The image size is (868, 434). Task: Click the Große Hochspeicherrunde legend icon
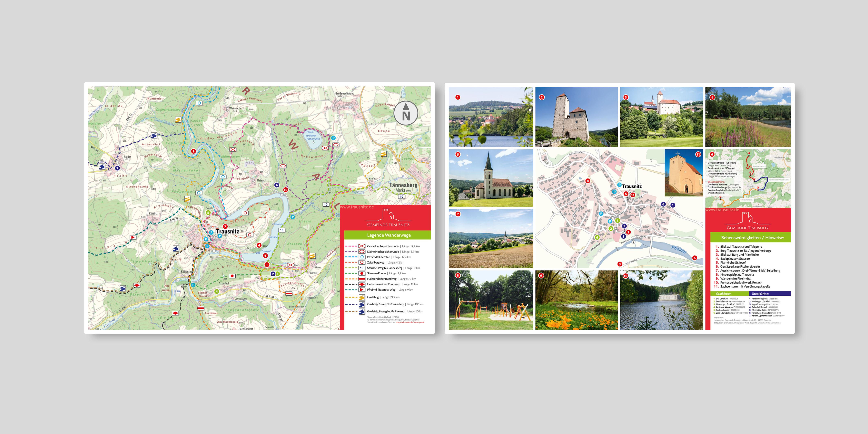[362, 246]
